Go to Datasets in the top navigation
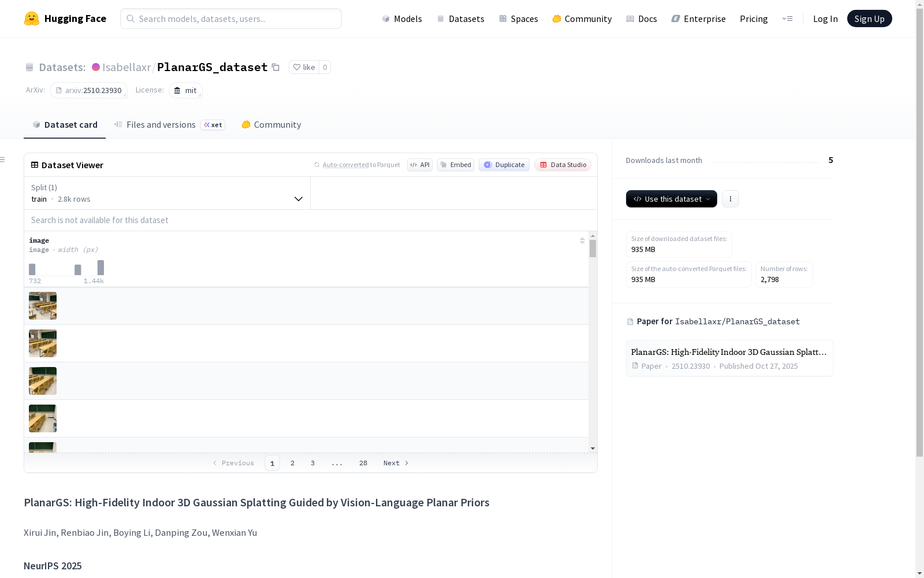Screen dimensions: 924x578 click(x=460, y=18)
